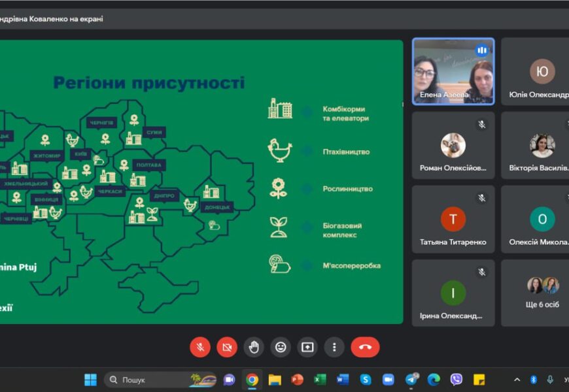Expand the system tray hidden icons chevron
Image resolution: width=569 pixels, height=392 pixels.
pyautogui.click(x=517, y=380)
